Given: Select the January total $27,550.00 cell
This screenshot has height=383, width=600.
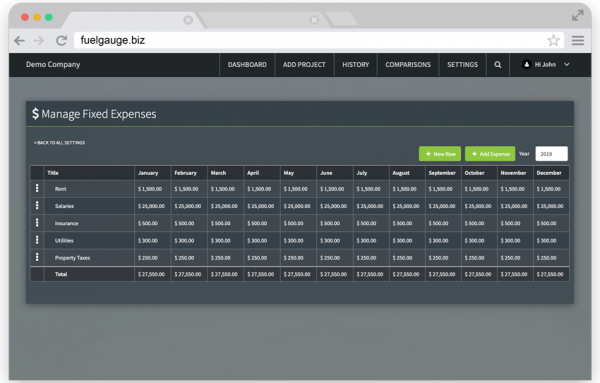Looking at the screenshot, I should point(153,274).
